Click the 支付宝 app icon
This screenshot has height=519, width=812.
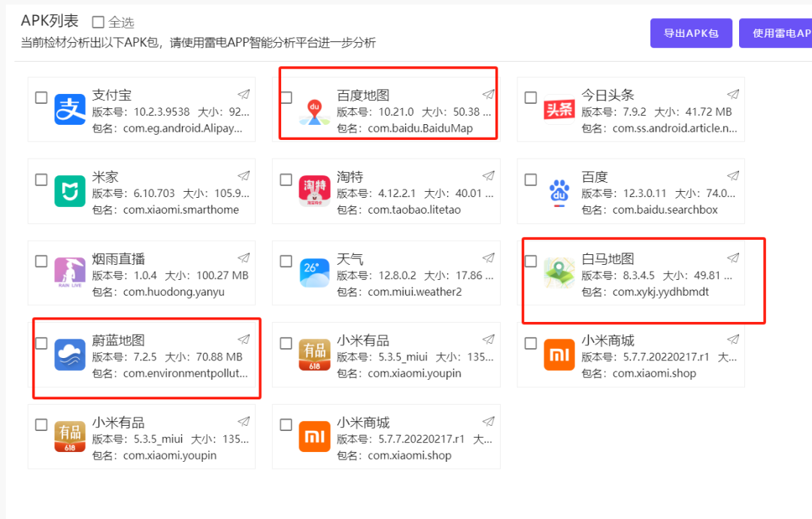tap(70, 109)
